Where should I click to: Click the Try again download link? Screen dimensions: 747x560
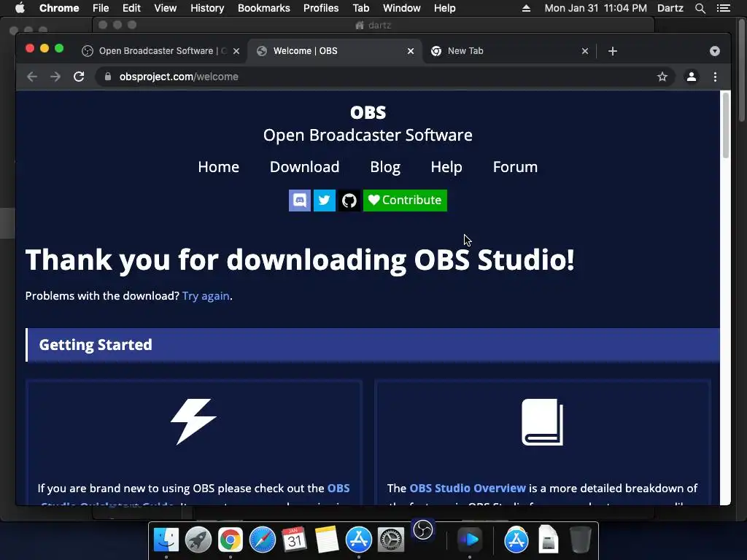coord(206,296)
